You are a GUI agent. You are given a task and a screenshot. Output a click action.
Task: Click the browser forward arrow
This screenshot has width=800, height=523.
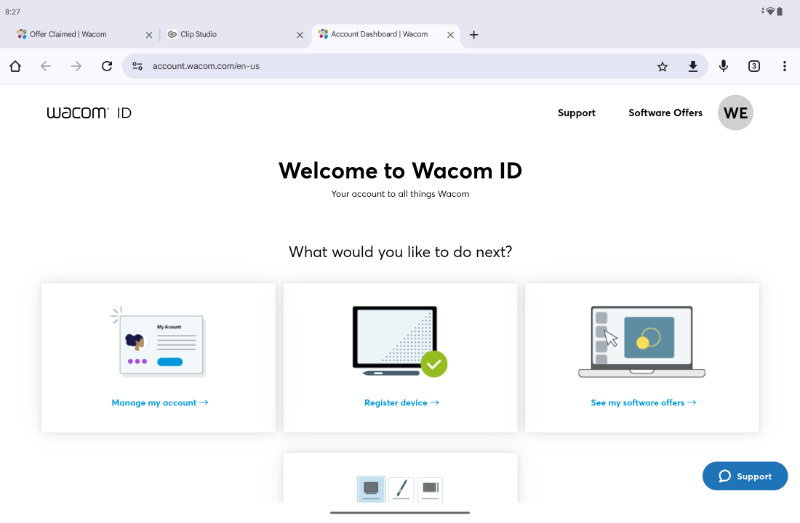pos(76,66)
